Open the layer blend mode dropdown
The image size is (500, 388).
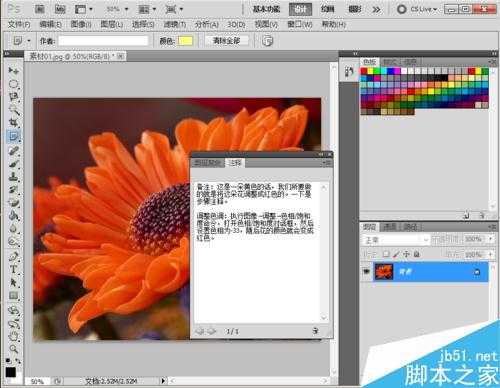coord(396,240)
